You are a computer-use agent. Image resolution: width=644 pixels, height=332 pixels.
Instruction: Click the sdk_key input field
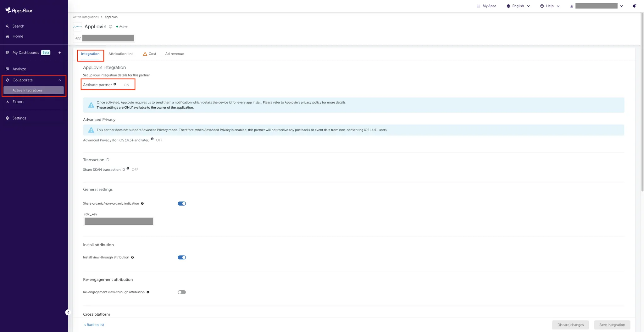pyautogui.click(x=119, y=221)
